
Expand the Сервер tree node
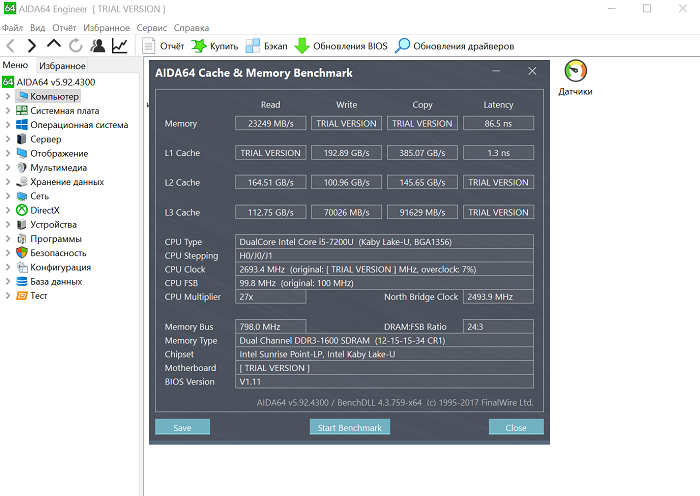coord(8,139)
